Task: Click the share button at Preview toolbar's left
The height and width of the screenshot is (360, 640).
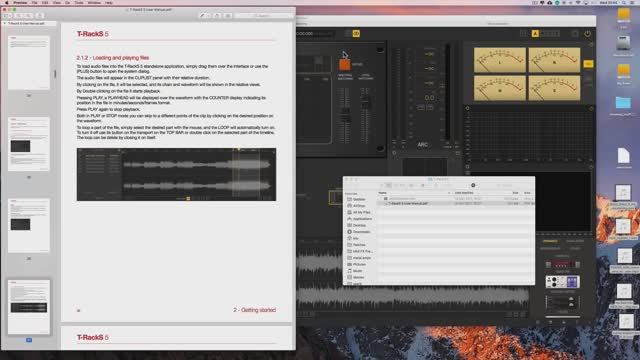Action: (x=40, y=16)
